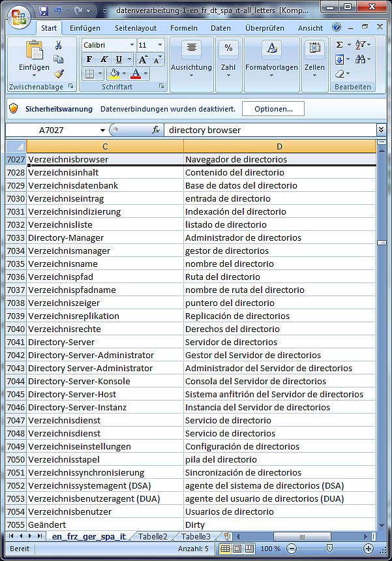Save the workbook with the floppy icon
The height and width of the screenshot is (561, 392).
(44, 10)
